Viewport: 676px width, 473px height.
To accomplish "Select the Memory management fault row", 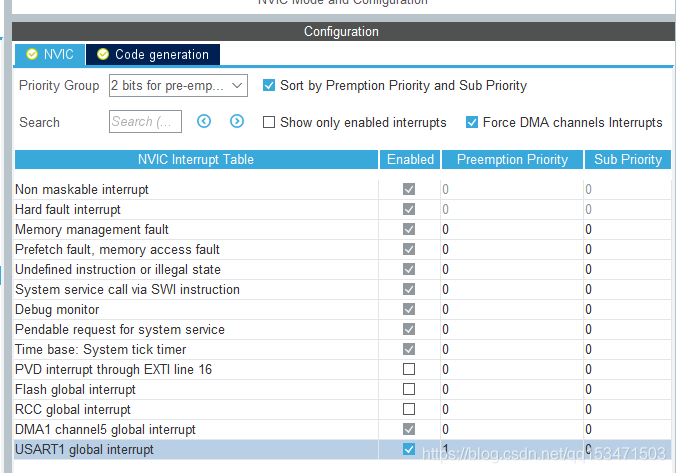I will pos(343,229).
